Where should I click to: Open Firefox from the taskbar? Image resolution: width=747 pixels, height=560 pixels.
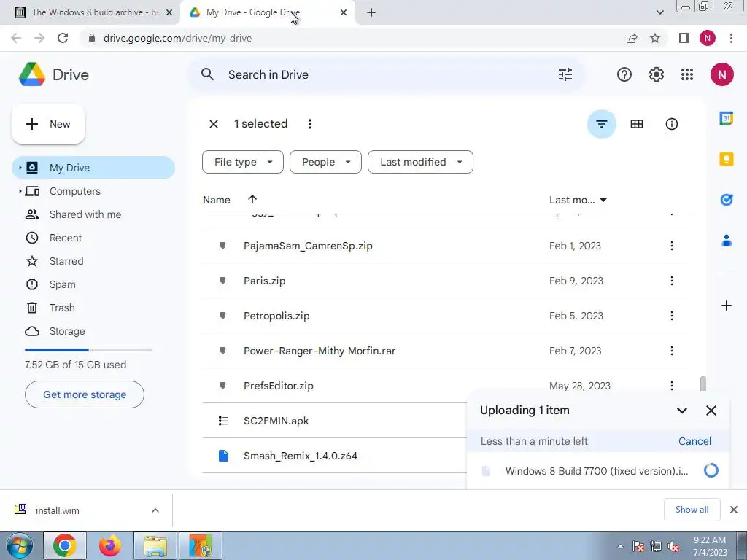pyautogui.click(x=109, y=545)
